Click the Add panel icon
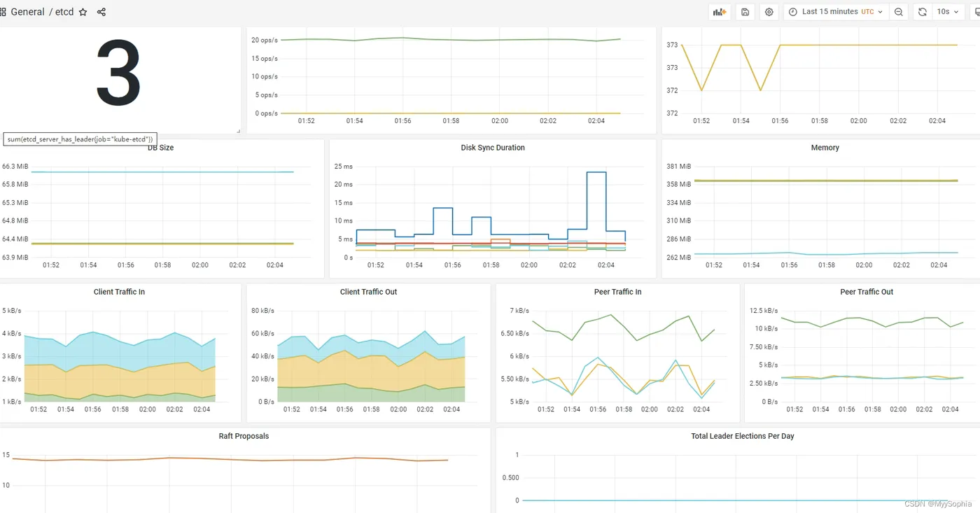Viewport: 980px width, 513px height. coord(719,12)
